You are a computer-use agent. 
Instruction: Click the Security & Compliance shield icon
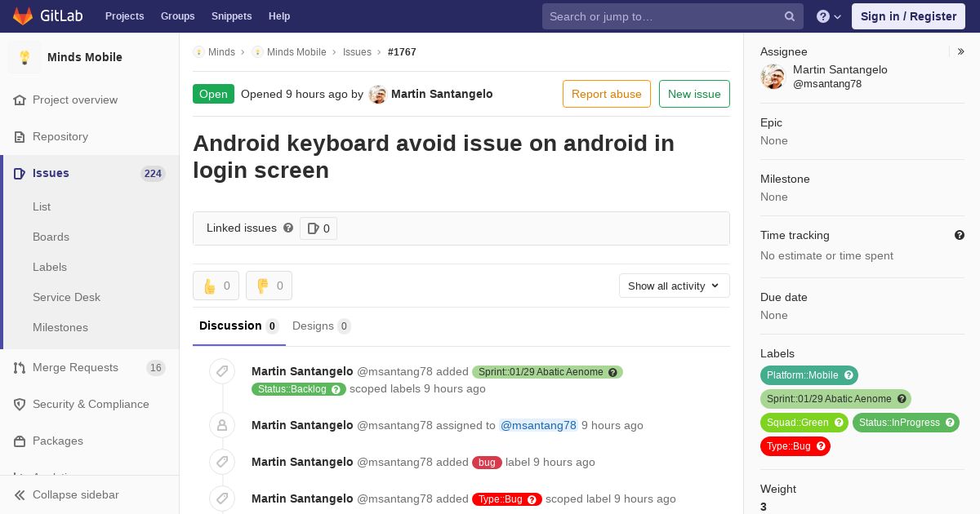[20, 405]
